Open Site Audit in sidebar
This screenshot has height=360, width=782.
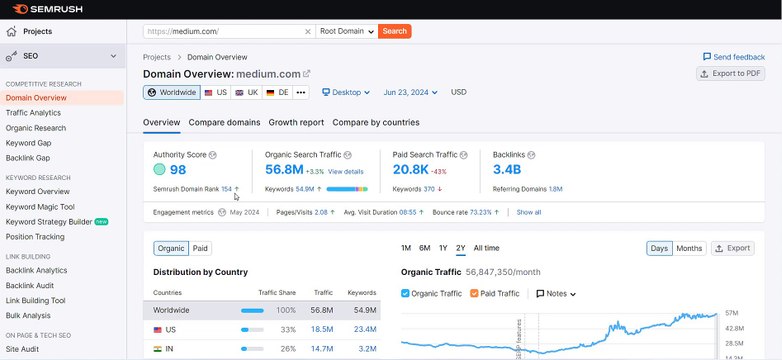(22, 350)
